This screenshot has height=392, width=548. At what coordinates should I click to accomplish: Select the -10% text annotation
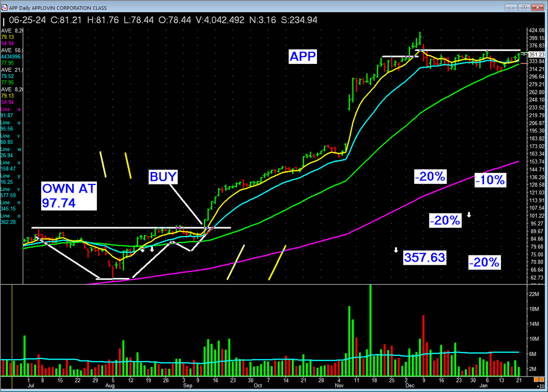click(490, 180)
